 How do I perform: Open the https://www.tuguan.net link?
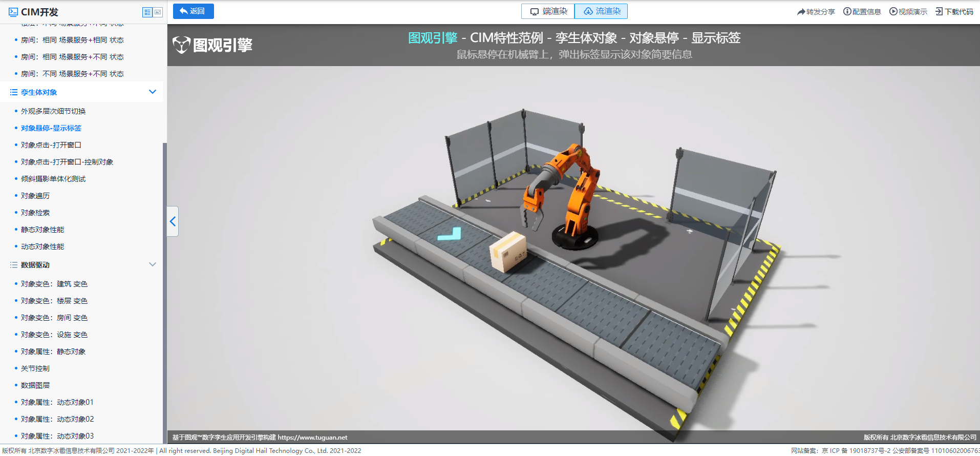point(312,438)
